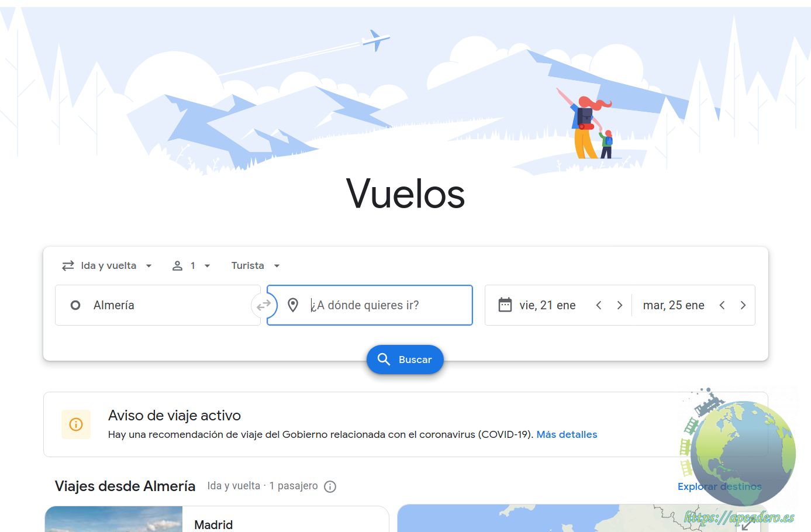Open the Ida y vuelta trip type dropdown
Screen dimensions: 811x532
pos(107,266)
